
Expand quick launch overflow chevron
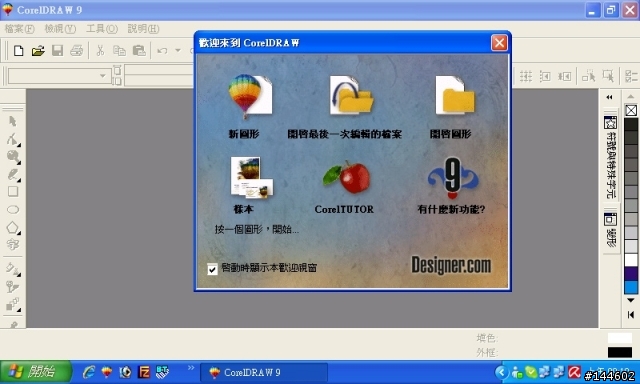click(191, 368)
